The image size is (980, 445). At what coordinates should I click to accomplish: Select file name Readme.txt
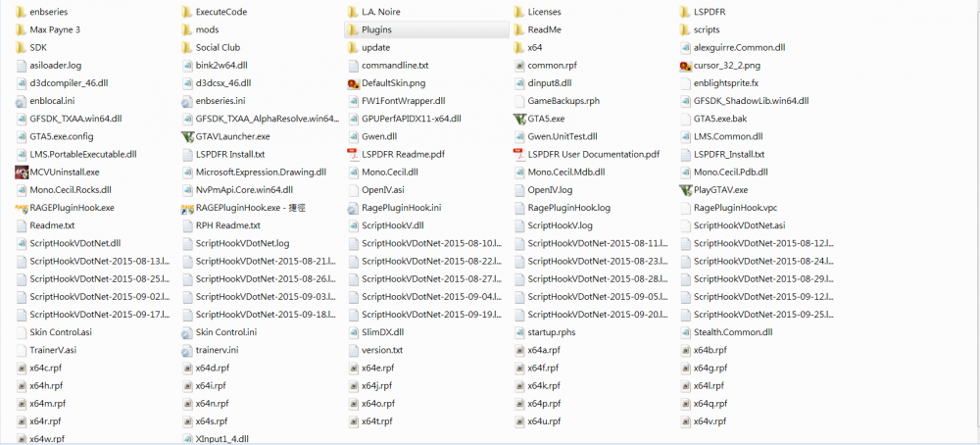pos(53,225)
